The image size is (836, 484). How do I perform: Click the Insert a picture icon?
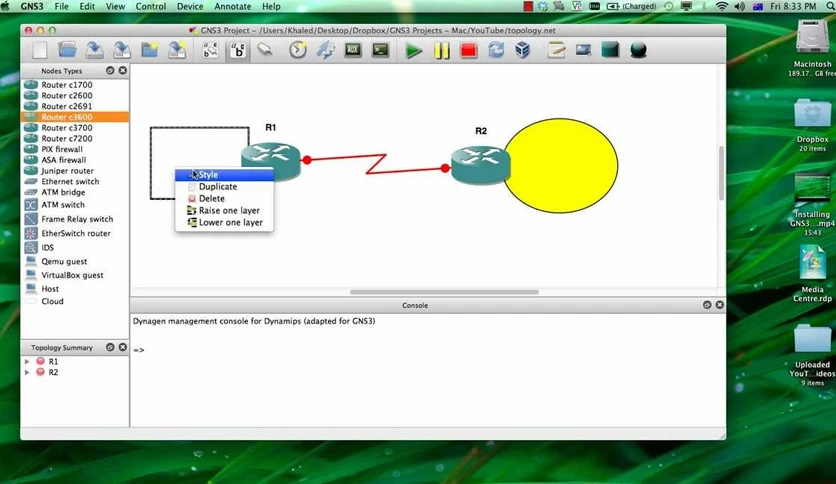point(583,50)
